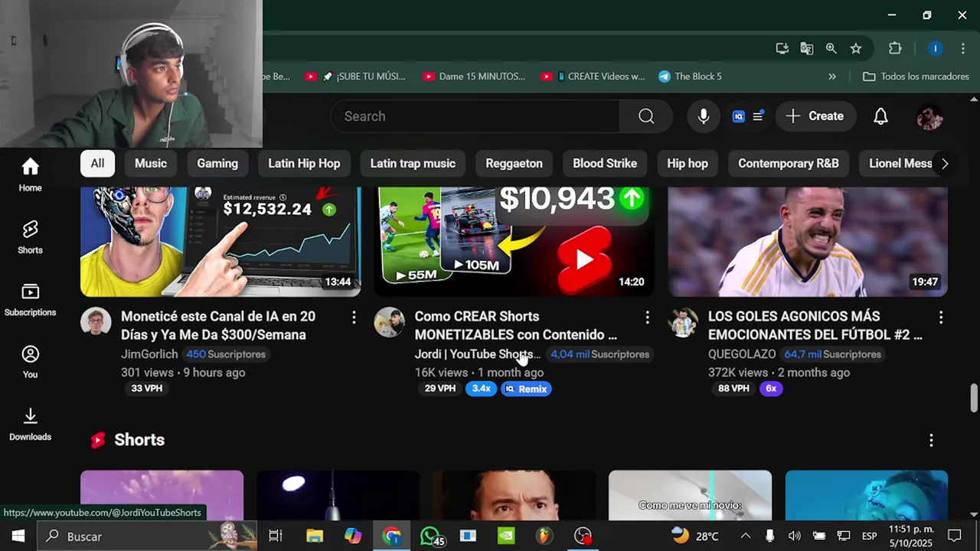Select the Latin trap music chip
980x551 pixels.
tap(413, 164)
